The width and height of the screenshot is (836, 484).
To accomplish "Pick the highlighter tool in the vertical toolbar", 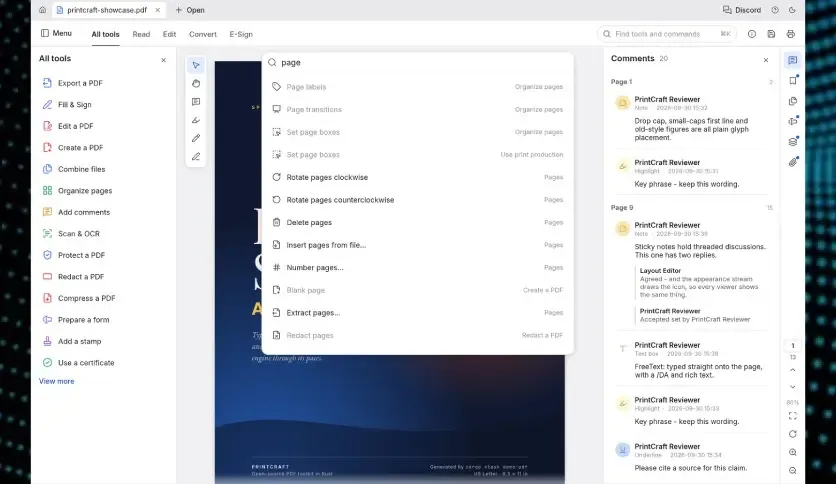I will (196, 120).
